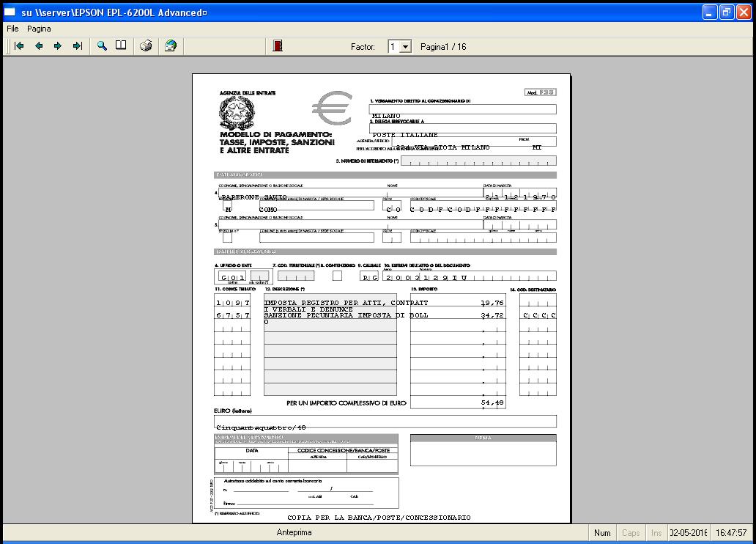Open the Factor dropdown

tap(406, 47)
